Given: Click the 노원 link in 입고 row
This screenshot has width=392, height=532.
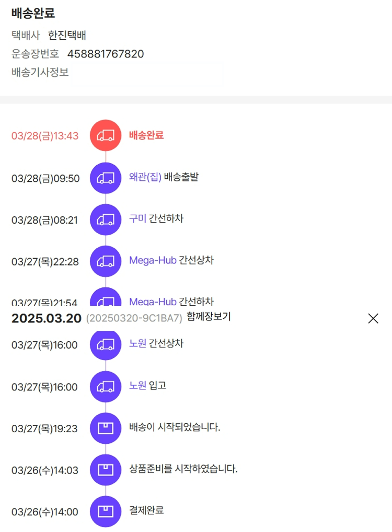Looking at the screenshot, I should point(137,386).
